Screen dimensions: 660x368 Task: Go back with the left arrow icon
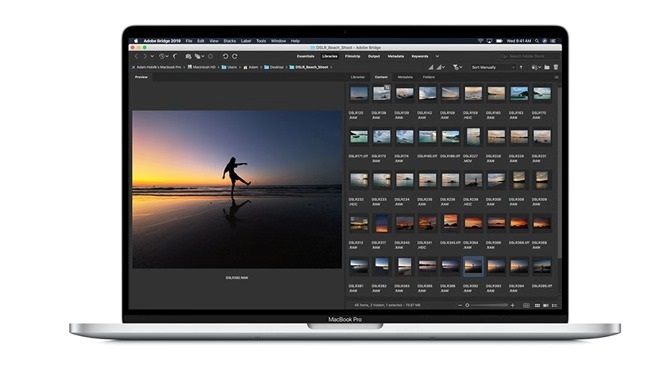click(x=136, y=56)
